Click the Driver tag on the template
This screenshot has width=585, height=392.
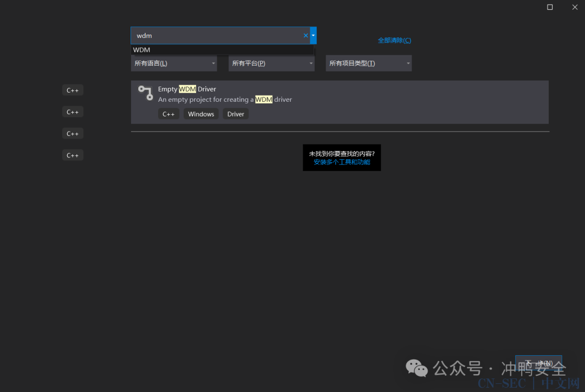click(236, 114)
